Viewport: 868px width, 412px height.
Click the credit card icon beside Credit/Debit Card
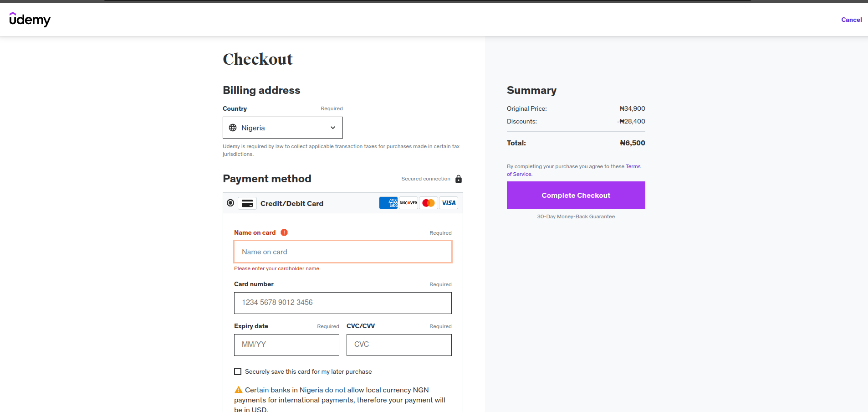(247, 203)
